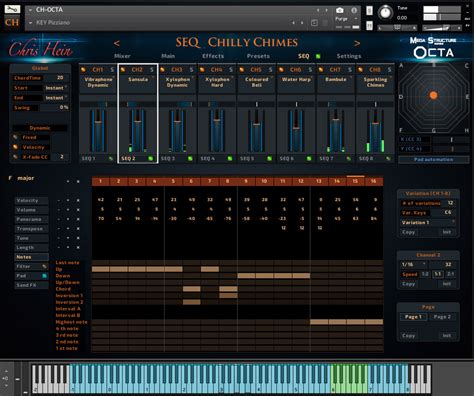
Task: Click the X-fade CC dynamic mode icon
Action: (15, 156)
